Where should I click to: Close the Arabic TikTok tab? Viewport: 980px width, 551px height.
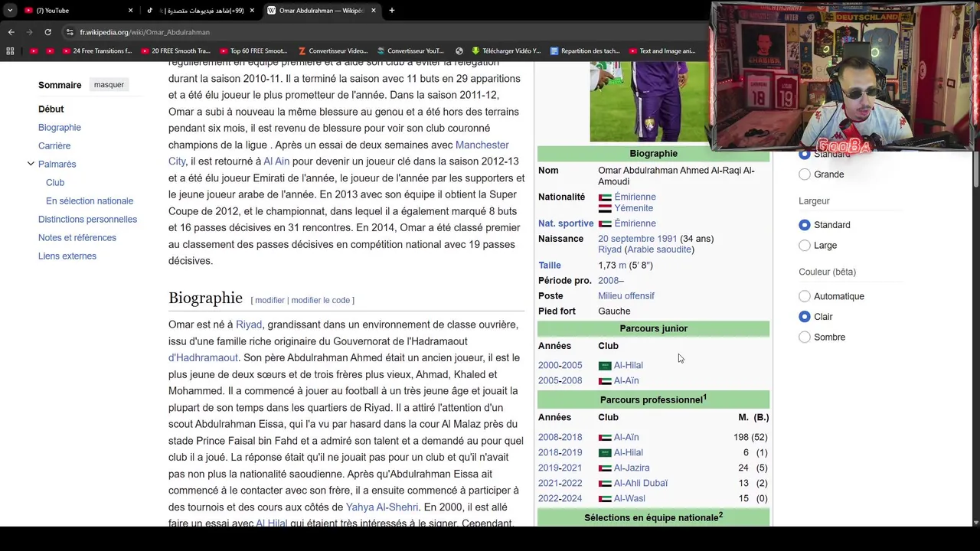[x=252, y=11]
